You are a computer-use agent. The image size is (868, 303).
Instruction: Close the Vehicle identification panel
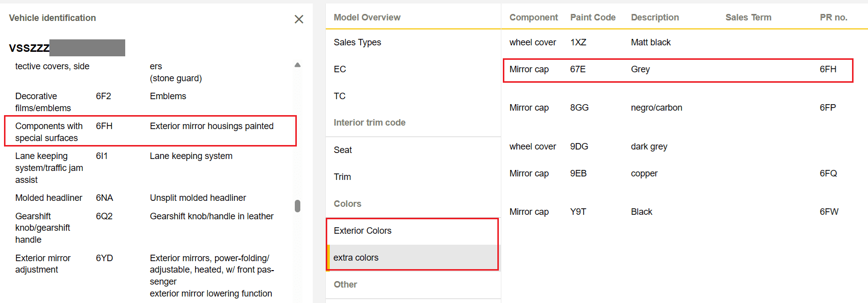(x=299, y=19)
